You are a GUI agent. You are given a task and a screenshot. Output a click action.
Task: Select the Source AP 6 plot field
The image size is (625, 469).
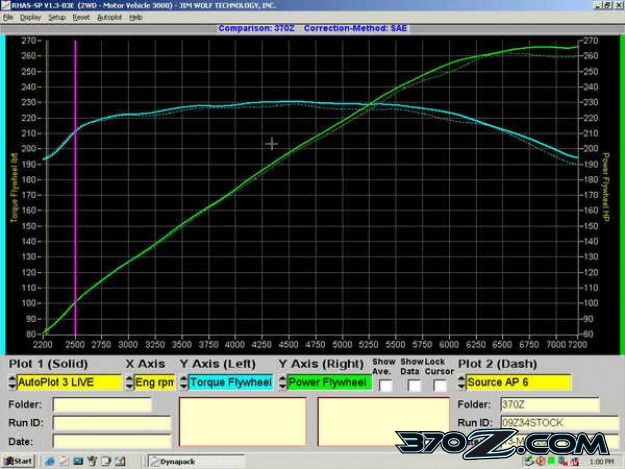tap(519, 383)
